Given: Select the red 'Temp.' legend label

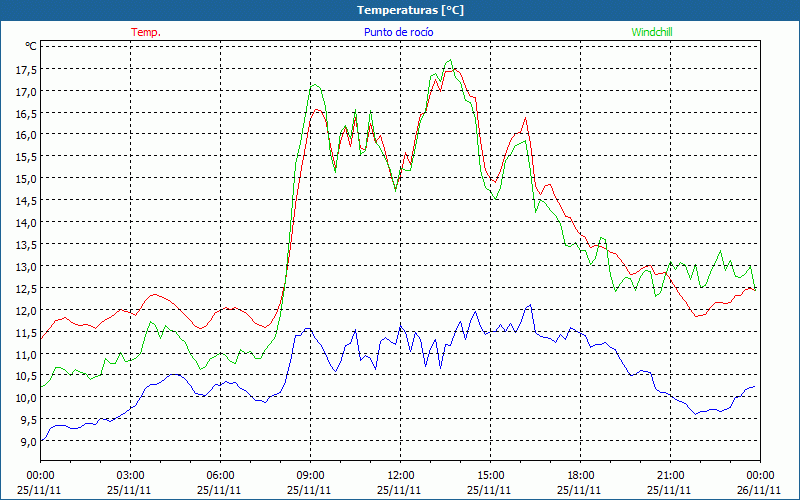Looking at the screenshot, I should click(146, 32).
